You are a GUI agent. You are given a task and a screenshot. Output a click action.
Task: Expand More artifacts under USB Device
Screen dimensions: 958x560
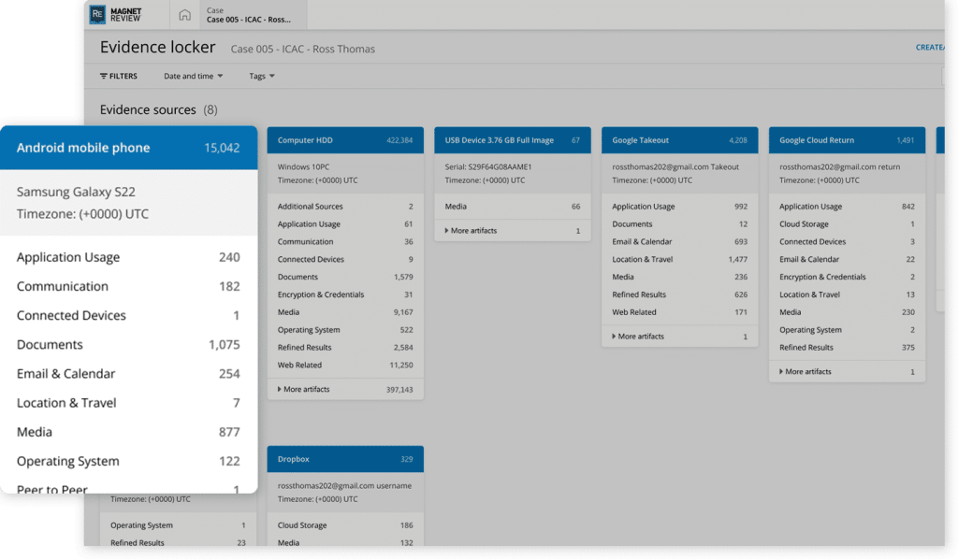pos(472,230)
